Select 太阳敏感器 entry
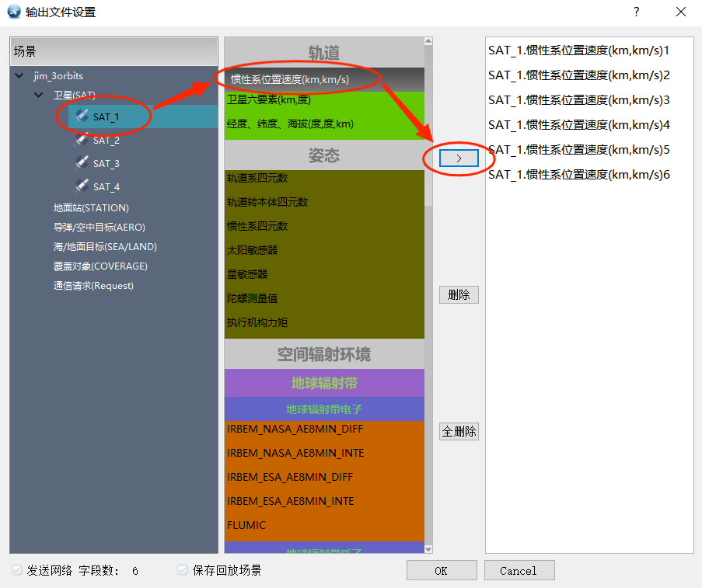 tap(324, 249)
